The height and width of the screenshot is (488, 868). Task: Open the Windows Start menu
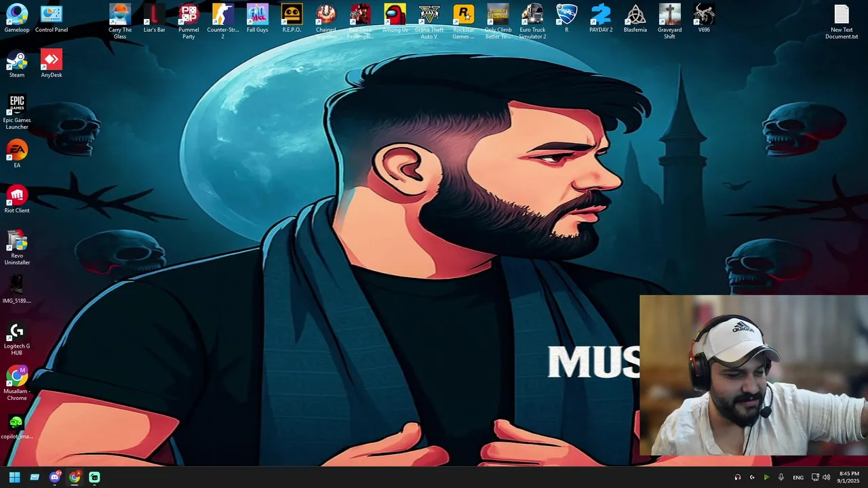(14, 477)
